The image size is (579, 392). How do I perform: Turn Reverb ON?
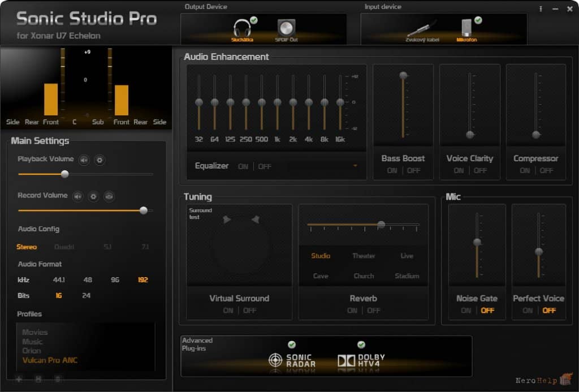pyautogui.click(x=352, y=311)
